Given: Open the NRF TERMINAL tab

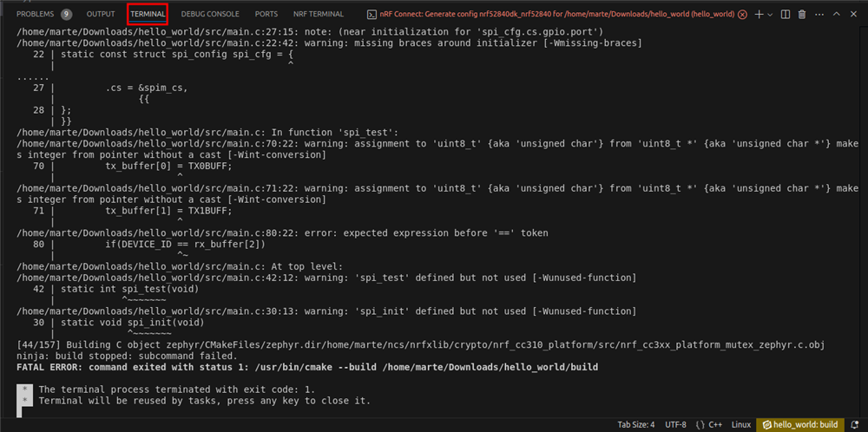Looking at the screenshot, I should tap(319, 15).
